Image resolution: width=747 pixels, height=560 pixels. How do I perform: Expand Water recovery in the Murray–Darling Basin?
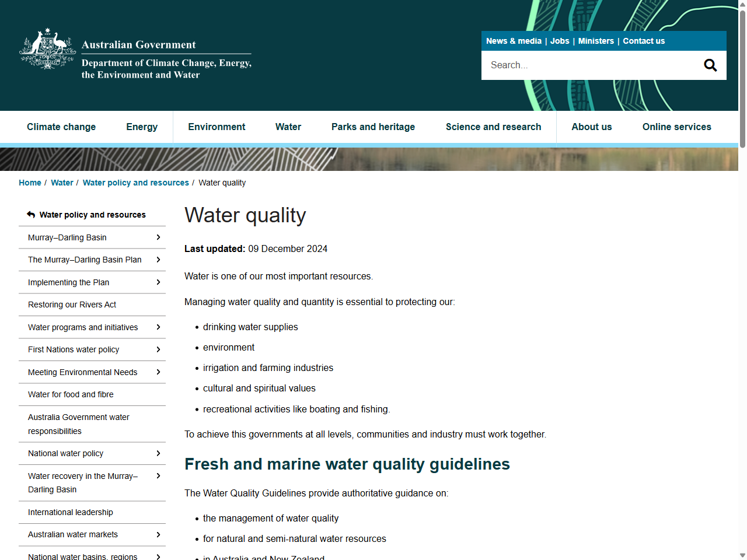(x=158, y=476)
